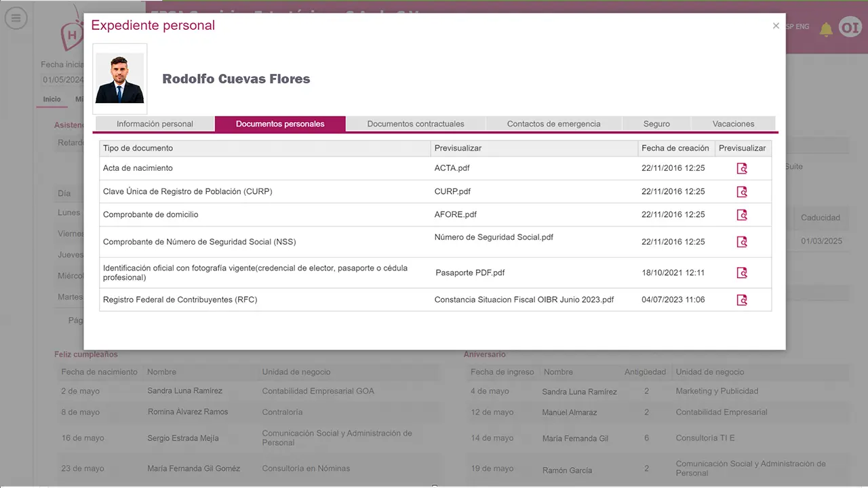Click Romina Alvarez Ramos in birthday list
Image resolution: width=868 pixels, height=488 pixels.
(x=188, y=412)
